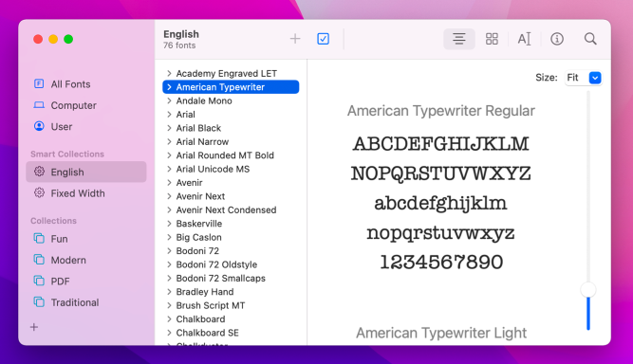633x364 pixels.
Task: Expand American Typewriter family
Action: point(169,87)
